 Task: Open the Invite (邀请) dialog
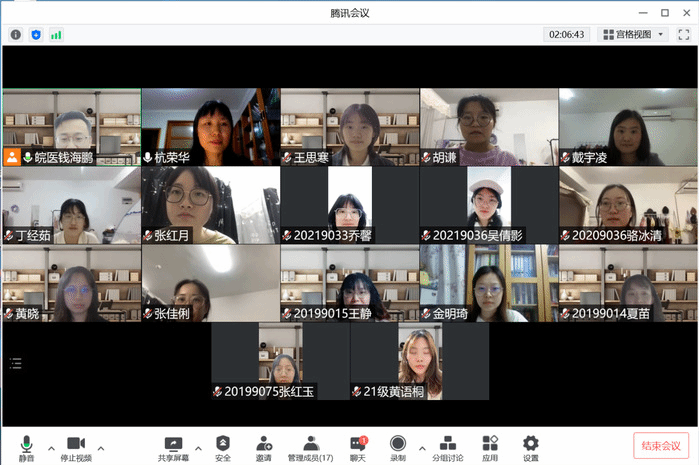pos(263,446)
